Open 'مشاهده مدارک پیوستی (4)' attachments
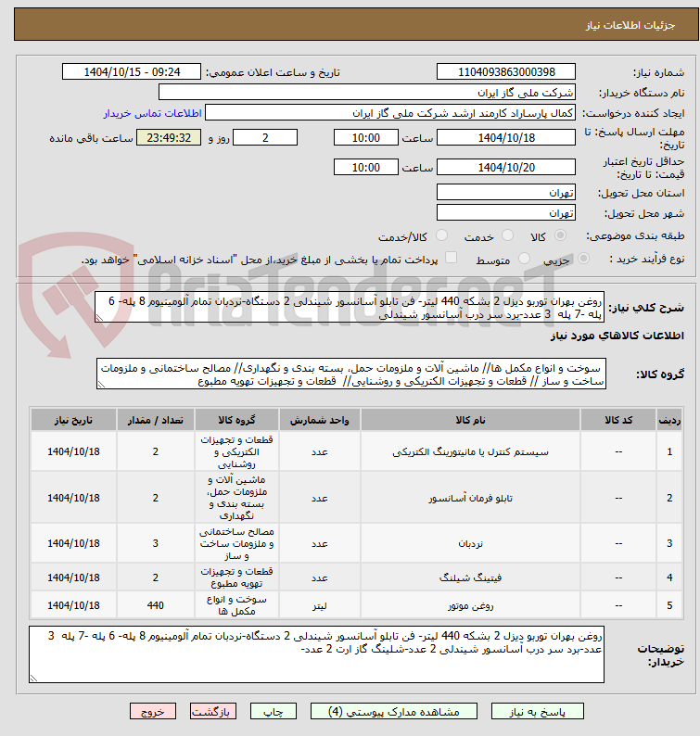Screen dimensions: 700x736 click(394, 712)
